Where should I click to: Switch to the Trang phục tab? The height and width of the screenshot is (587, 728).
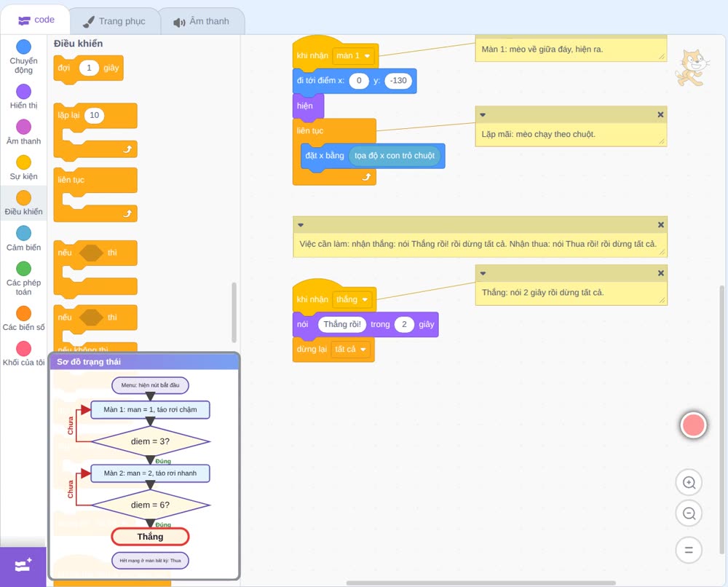pyautogui.click(x=114, y=21)
